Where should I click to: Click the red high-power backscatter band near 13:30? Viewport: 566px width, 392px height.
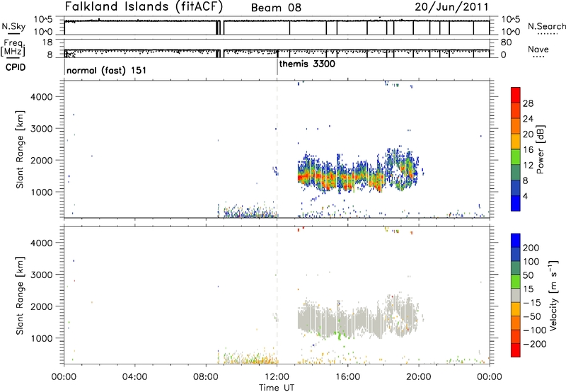point(305,177)
